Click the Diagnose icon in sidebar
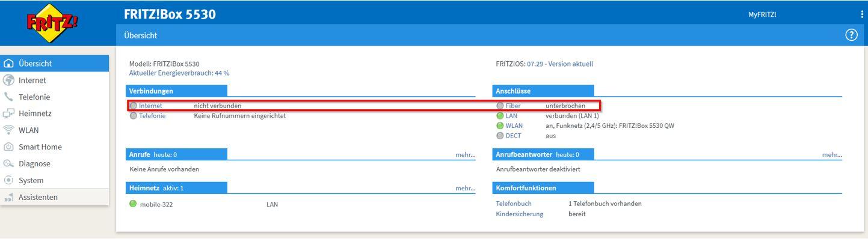This screenshot has height=239, width=868. (x=9, y=163)
